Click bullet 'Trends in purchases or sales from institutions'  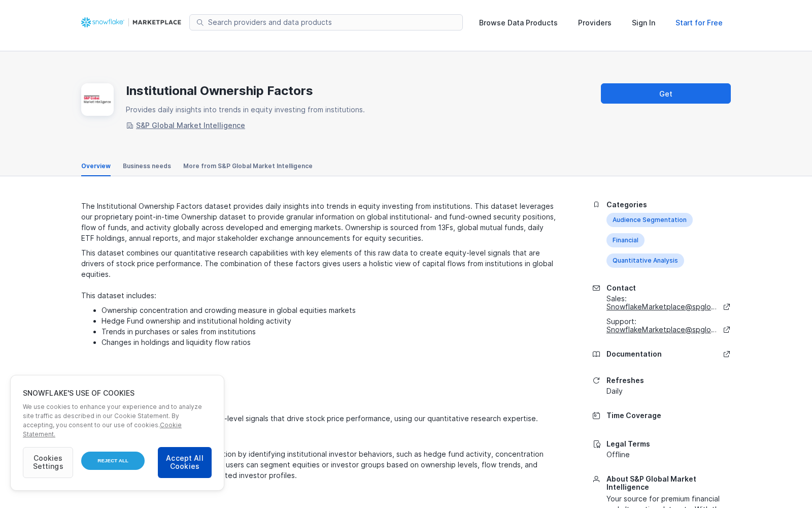(179, 332)
